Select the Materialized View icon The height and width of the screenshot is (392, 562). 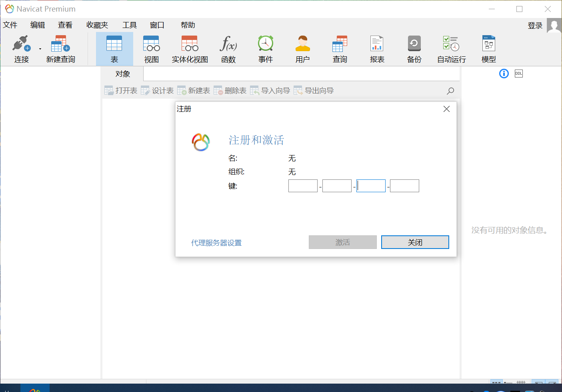[190, 44]
